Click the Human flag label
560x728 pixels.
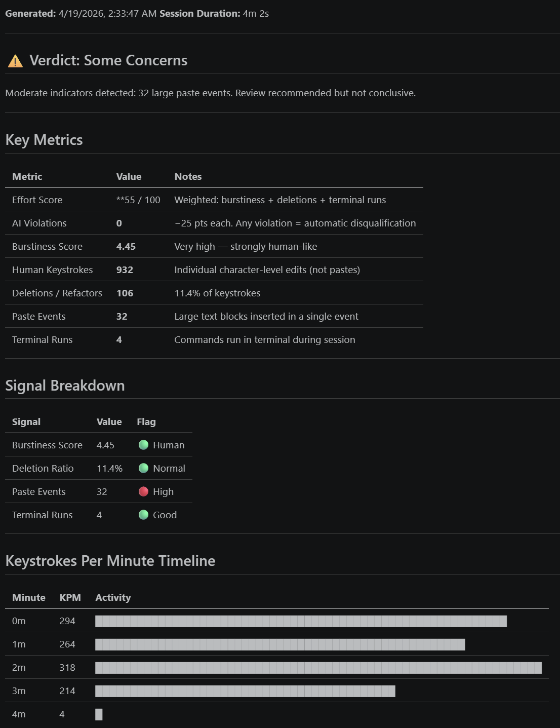169,445
